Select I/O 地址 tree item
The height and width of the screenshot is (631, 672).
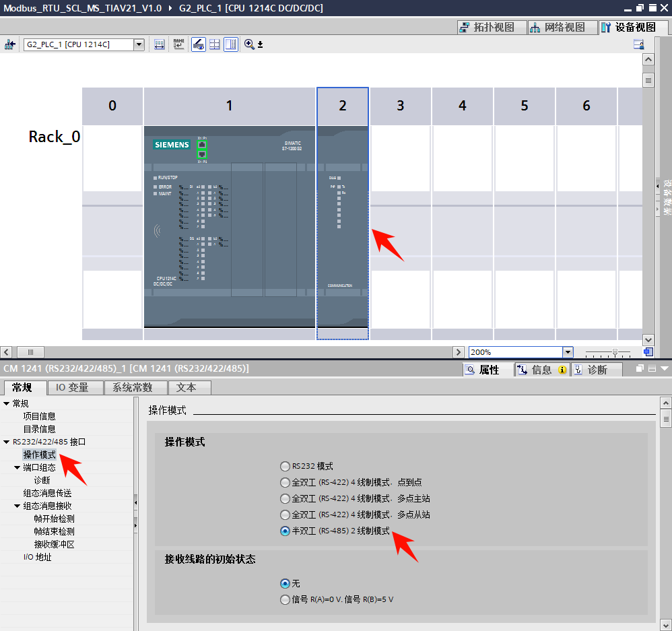click(x=38, y=558)
